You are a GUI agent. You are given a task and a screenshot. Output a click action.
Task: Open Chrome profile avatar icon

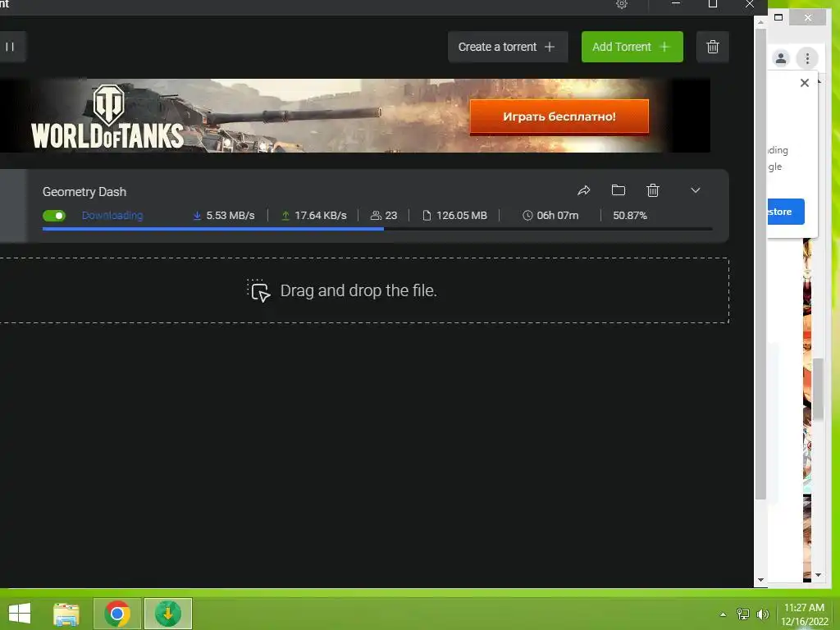point(781,58)
